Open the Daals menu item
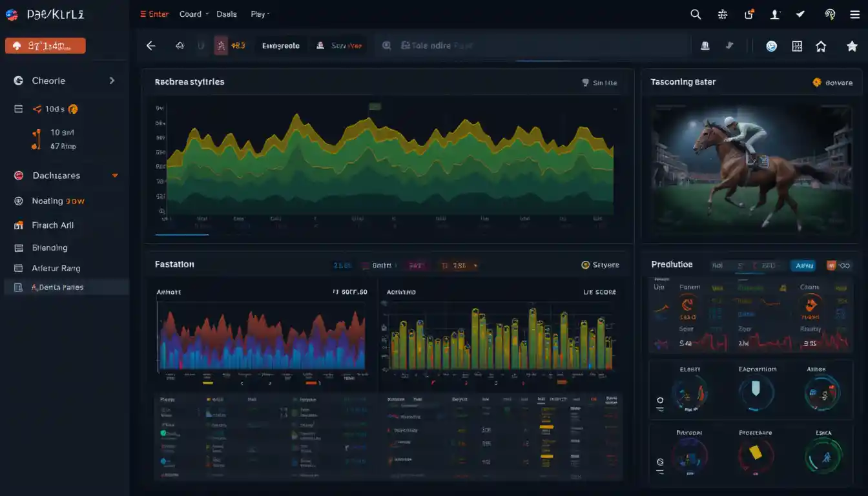 tap(227, 14)
